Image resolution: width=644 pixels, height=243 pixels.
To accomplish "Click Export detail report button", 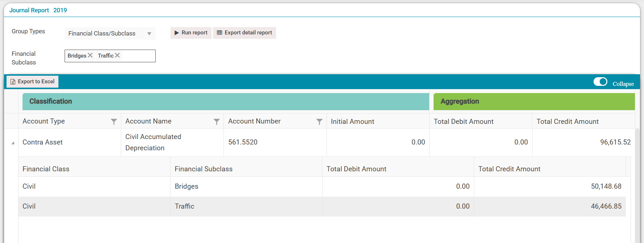I will coord(244,33).
